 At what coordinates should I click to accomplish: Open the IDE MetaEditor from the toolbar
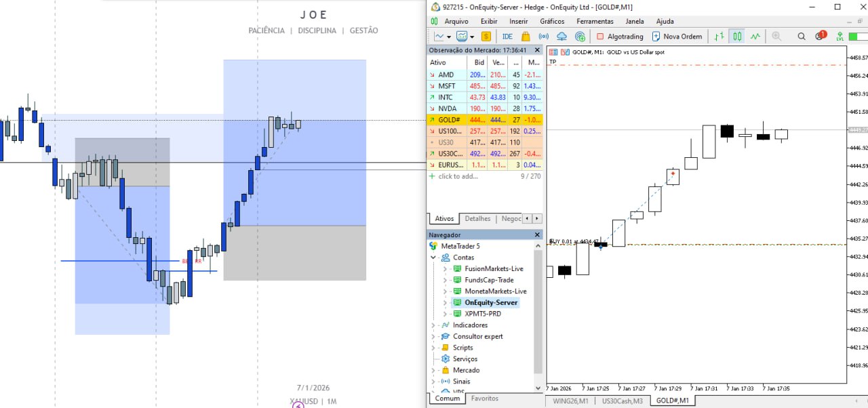tap(507, 37)
